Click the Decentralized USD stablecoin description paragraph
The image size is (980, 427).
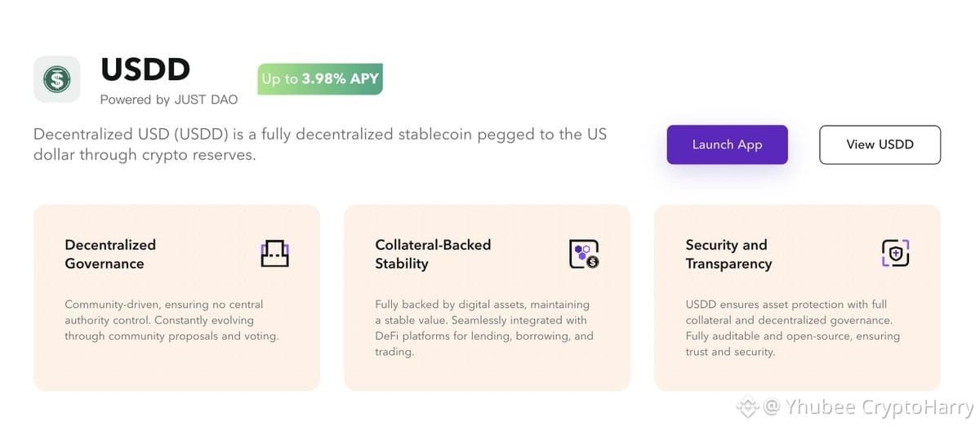(x=320, y=145)
